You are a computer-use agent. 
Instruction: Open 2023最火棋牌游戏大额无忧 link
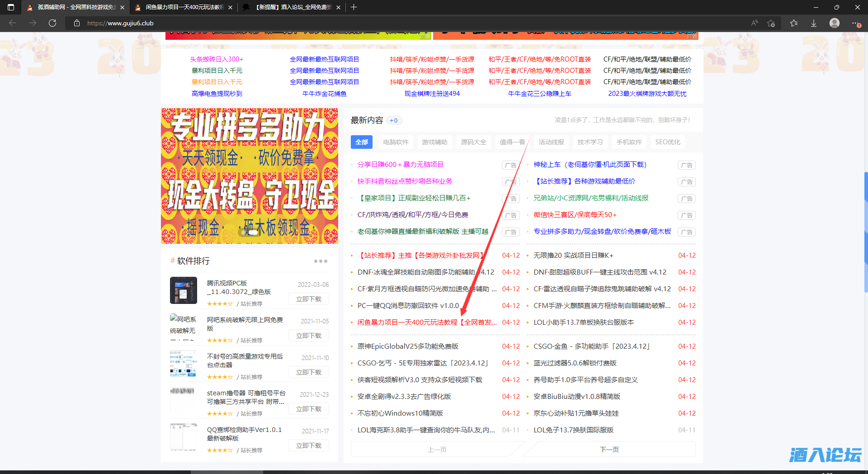[x=647, y=94]
